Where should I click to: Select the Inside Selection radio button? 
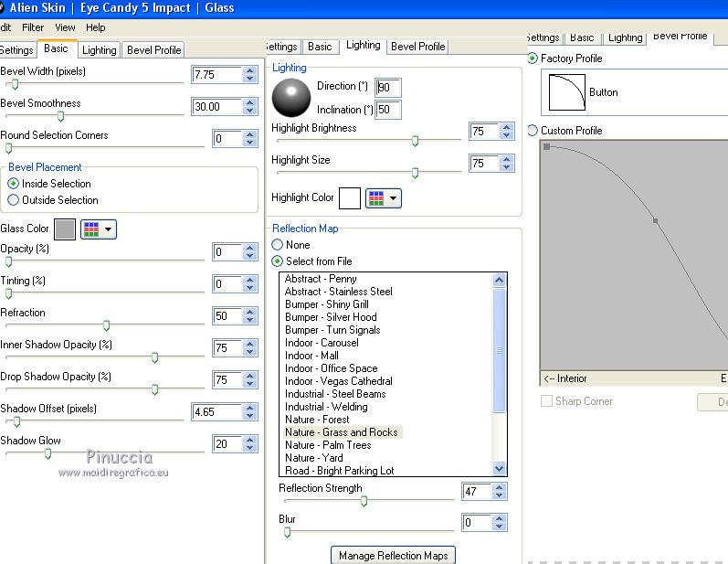[13, 184]
